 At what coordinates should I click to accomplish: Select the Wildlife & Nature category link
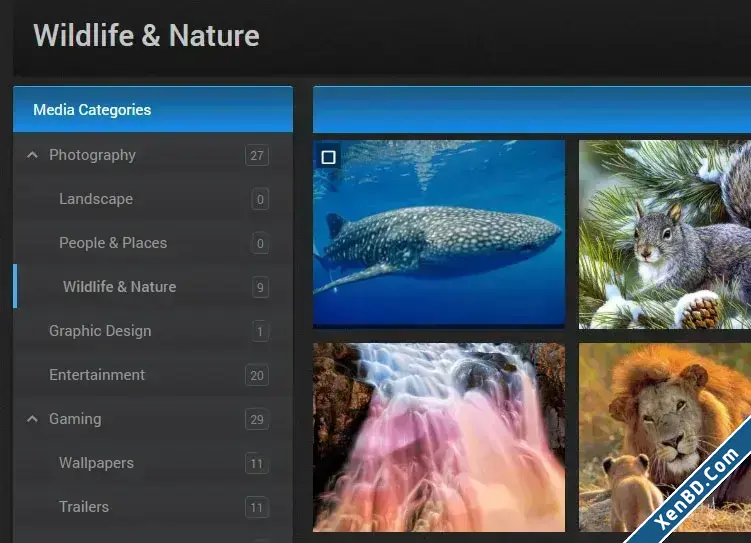120,287
